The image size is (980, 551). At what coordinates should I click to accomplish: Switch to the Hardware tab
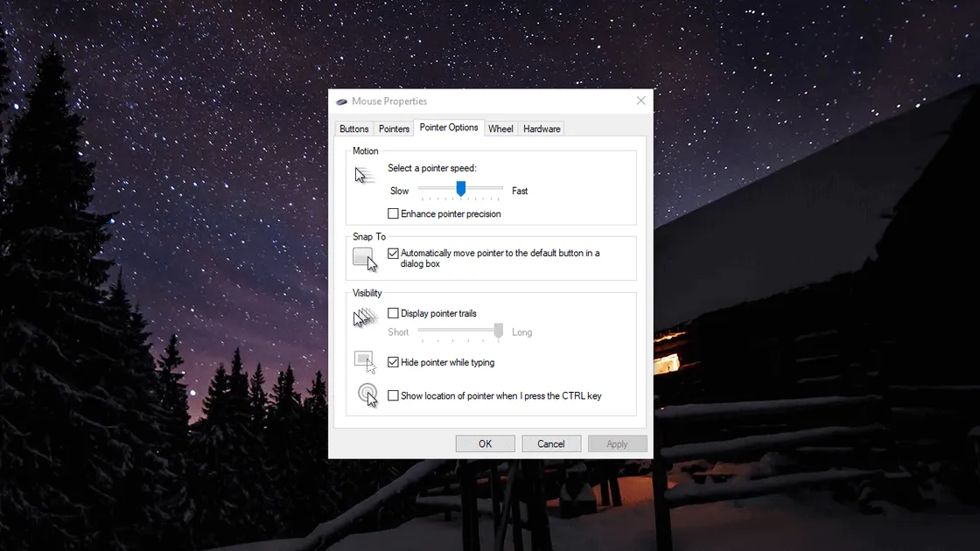point(541,129)
